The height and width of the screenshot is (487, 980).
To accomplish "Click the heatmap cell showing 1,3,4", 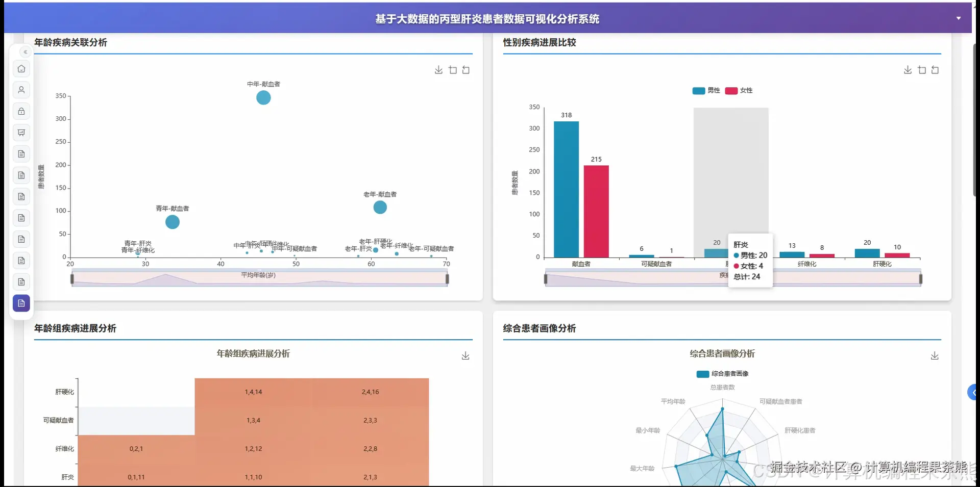I will (x=253, y=421).
